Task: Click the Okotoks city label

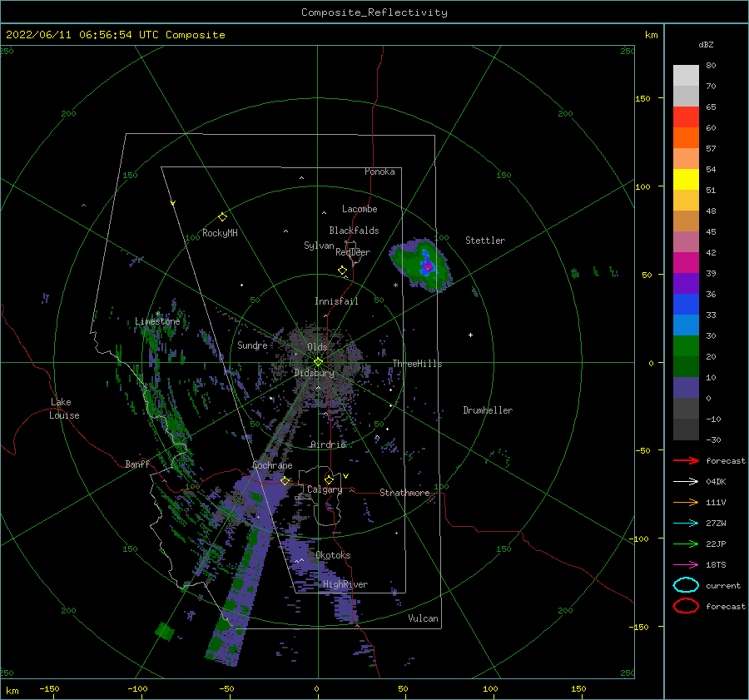Action: click(333, 555)
